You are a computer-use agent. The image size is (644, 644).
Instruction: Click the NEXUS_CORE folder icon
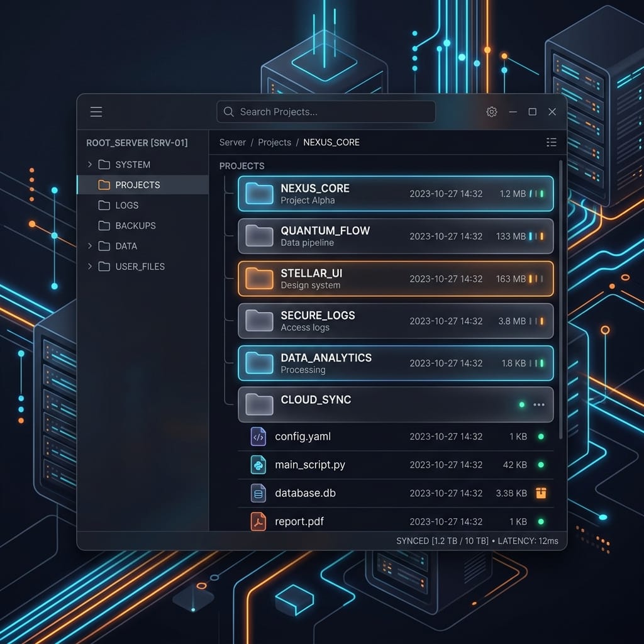(x=259, y=194)
